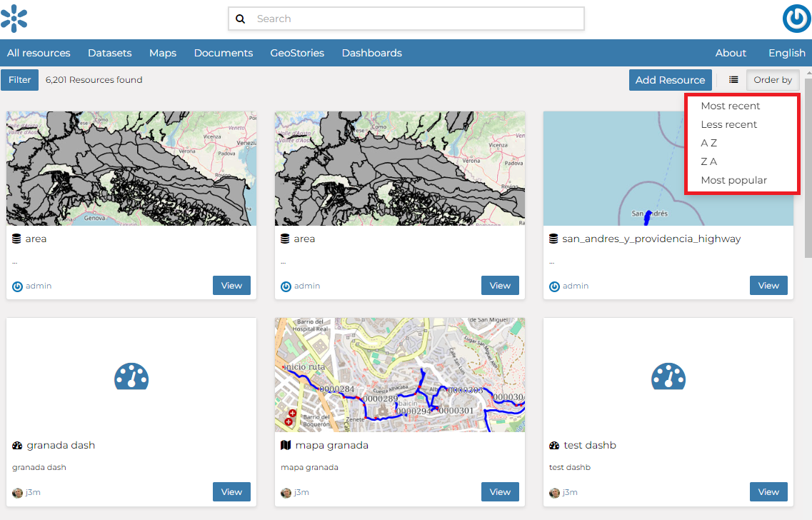
Task: Click the large dashboard gauge icon on test dashb
Action: (x=668, y=376)
